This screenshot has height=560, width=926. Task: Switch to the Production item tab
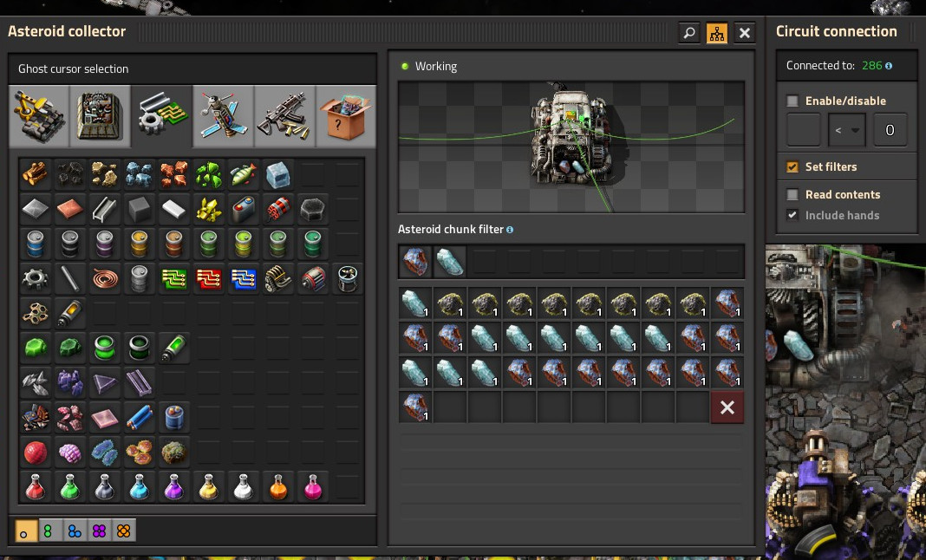[101, 116]
